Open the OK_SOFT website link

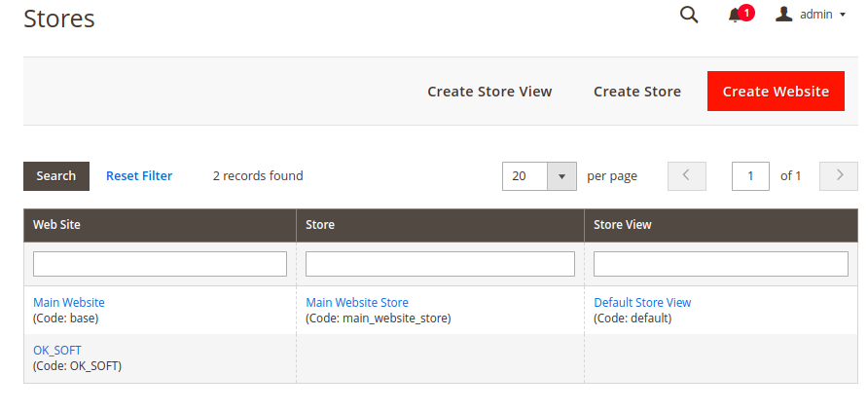pos(57,350)
